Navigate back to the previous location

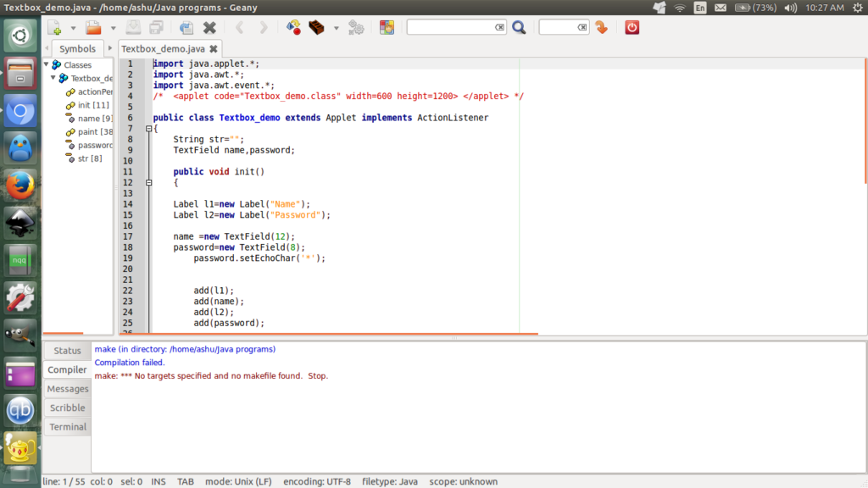pyautogui.click(x=240, y=28)
